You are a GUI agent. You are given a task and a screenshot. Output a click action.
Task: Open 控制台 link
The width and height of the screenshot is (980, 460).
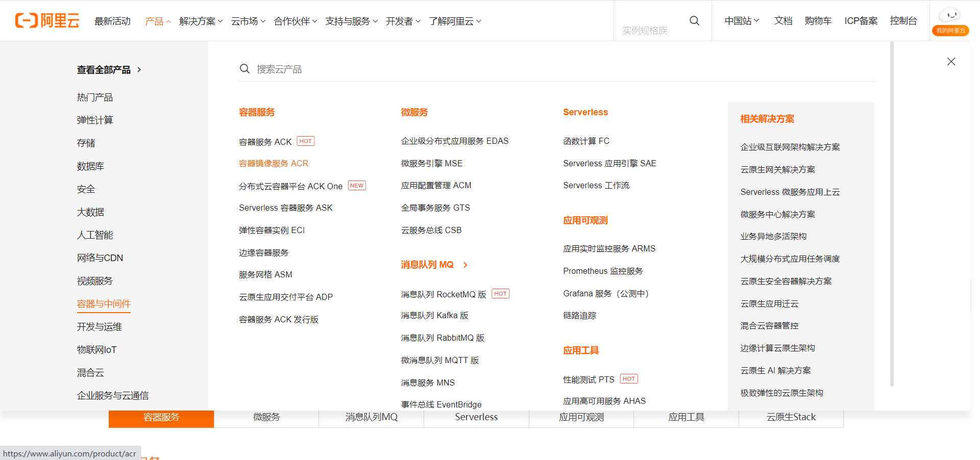[x=903, y=21]
